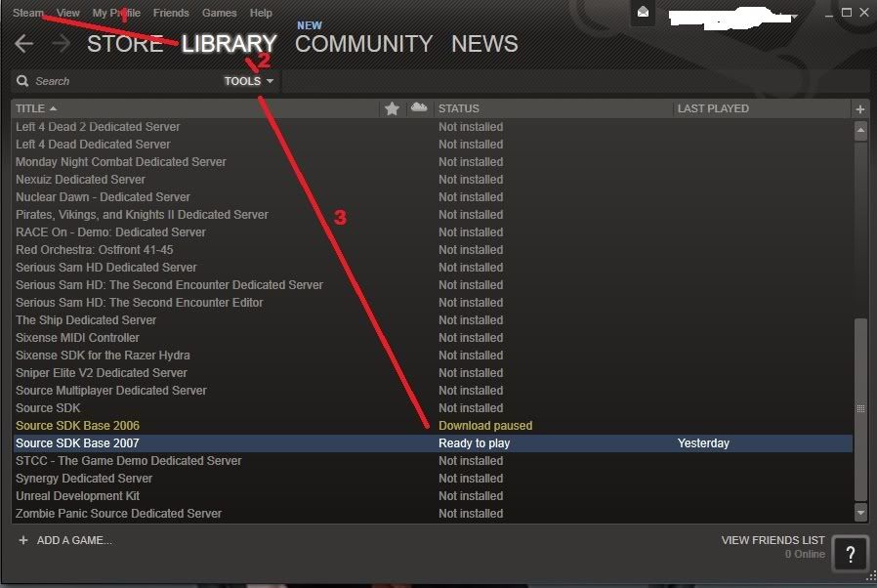This screenshot has height=588, width=877.
Task: Open the account name dropdown arrow
Action: click(x=795, y=16)
